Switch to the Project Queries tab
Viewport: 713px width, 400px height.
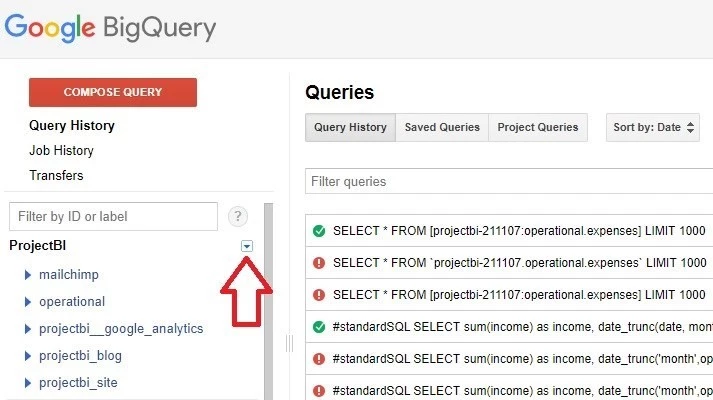(x=538, y=127)
